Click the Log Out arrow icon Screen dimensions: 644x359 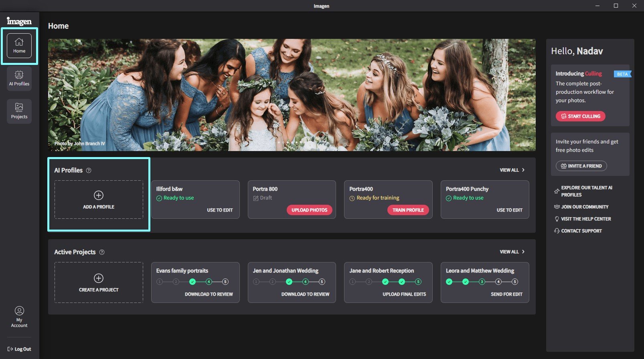[x=10, y=349]
